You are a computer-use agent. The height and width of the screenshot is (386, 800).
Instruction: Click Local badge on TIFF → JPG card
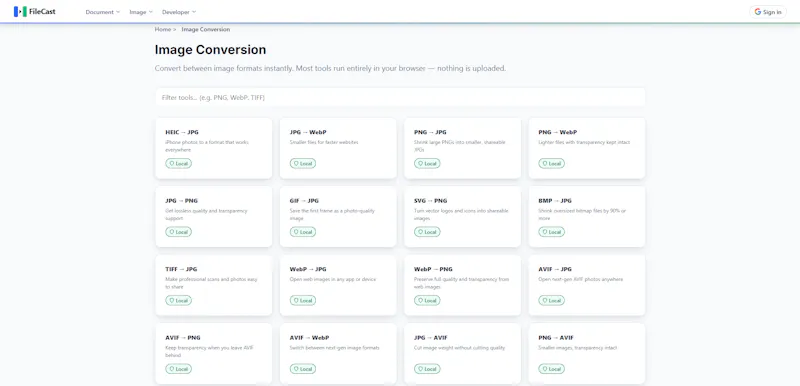pyautogui.click(x=179, y=300)
